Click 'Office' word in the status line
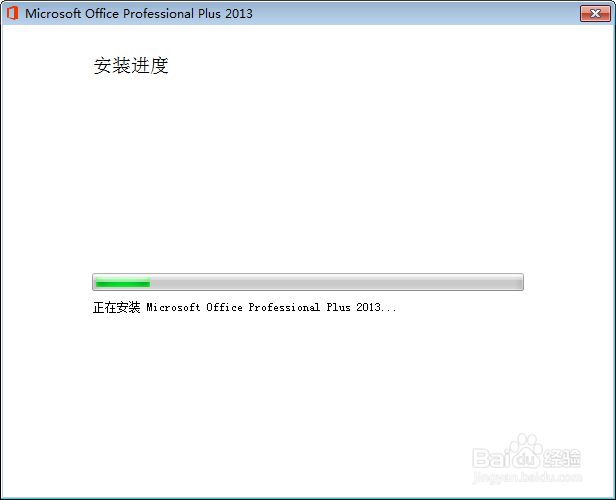Image resolution: width=616 pixels, height=500 pixels. coord(224,307)
